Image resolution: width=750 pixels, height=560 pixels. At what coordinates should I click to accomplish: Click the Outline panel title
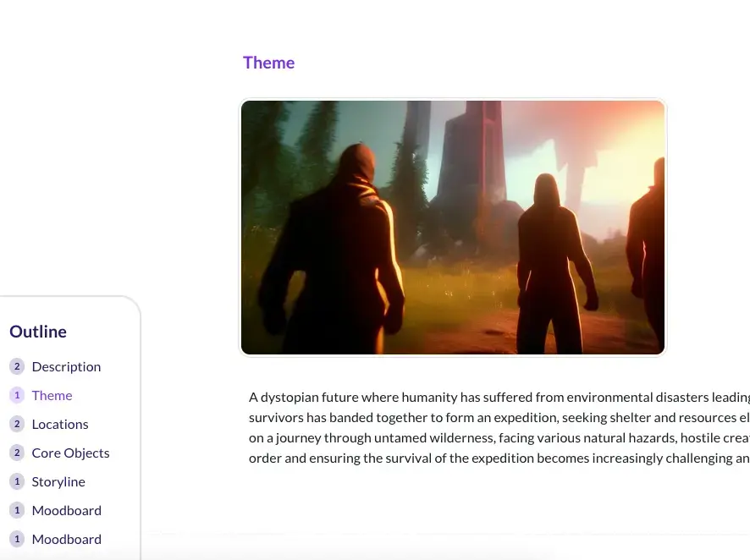(x=38, y=332)
